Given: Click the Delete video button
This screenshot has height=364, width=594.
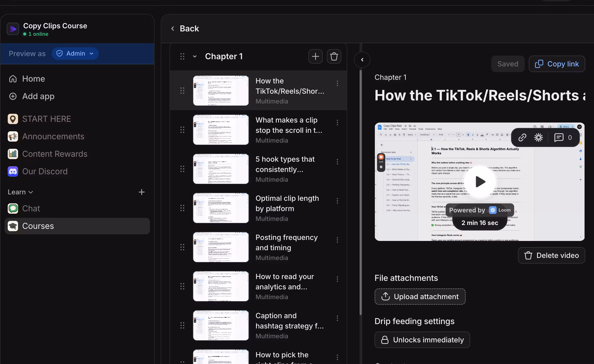Looking at the screenshot, I should [551, 255].
